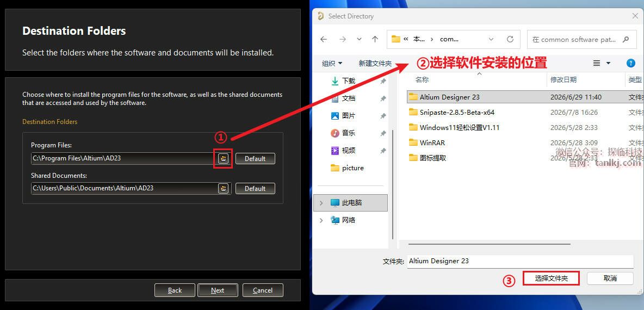Sort by 名称 column header
The width and height of the screenshot is (644, 310).
pos(422,79)
